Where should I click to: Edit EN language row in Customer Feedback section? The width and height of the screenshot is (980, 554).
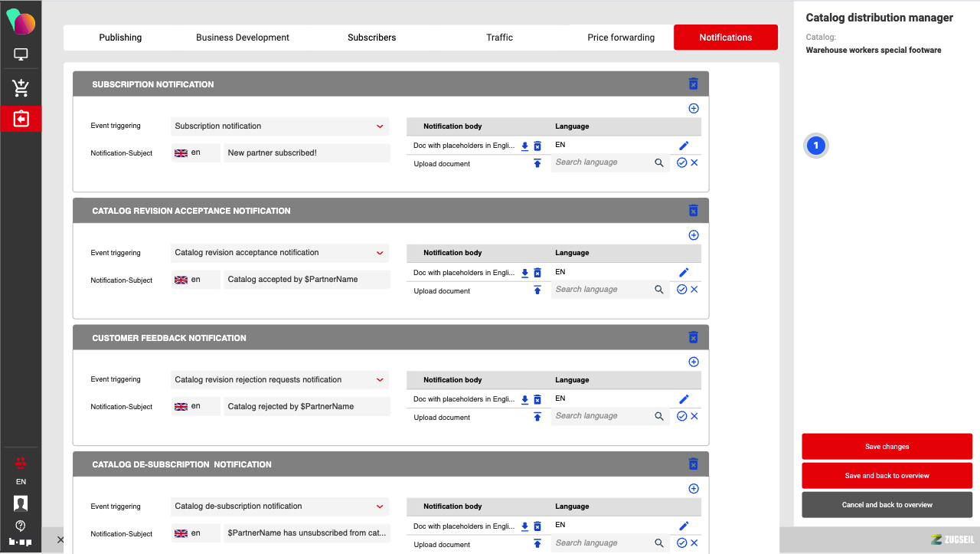click(684, 399)
